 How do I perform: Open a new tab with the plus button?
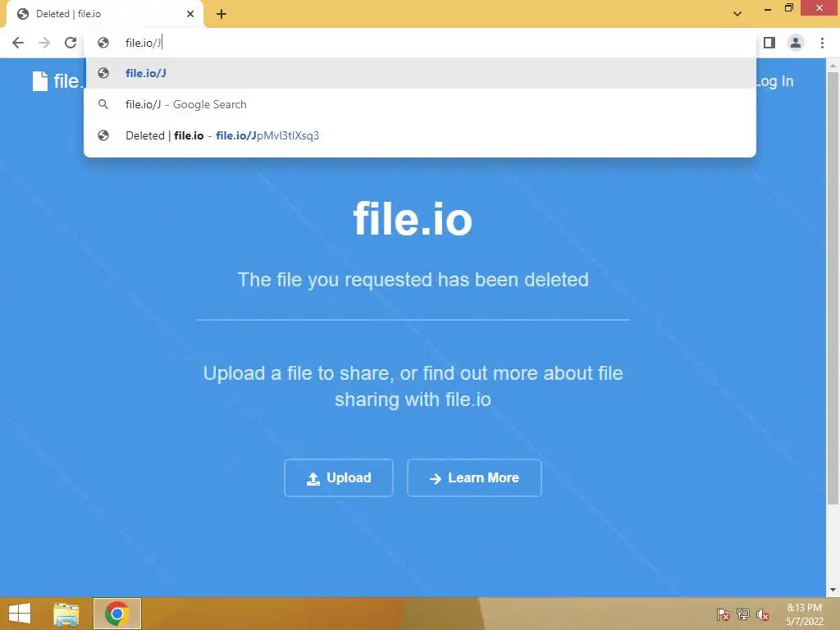point(221,14)
